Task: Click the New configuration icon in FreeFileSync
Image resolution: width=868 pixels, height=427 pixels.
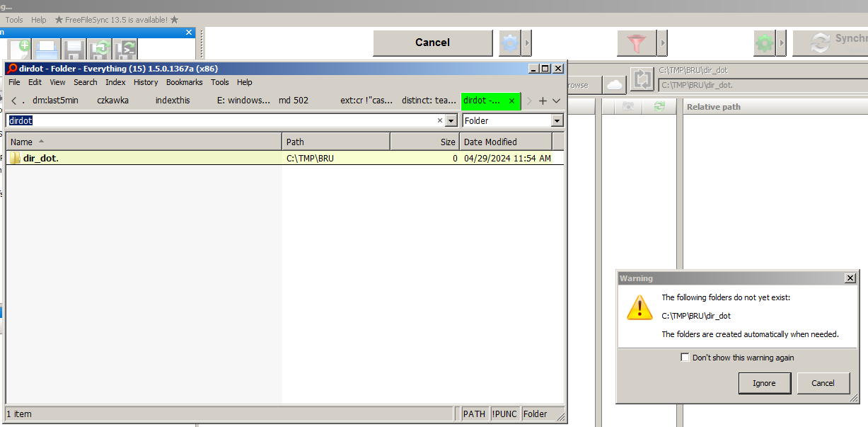Action: 20,50
